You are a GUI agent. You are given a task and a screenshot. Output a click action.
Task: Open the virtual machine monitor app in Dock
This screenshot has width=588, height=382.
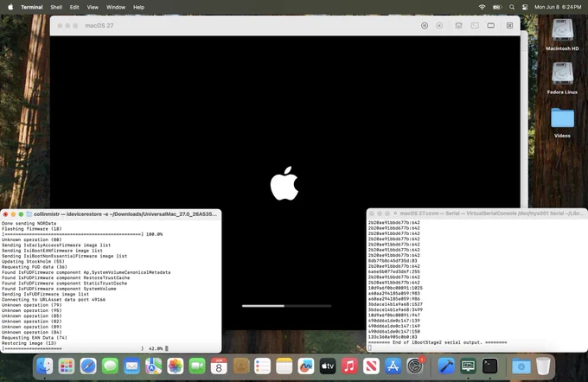click(468, 366)
